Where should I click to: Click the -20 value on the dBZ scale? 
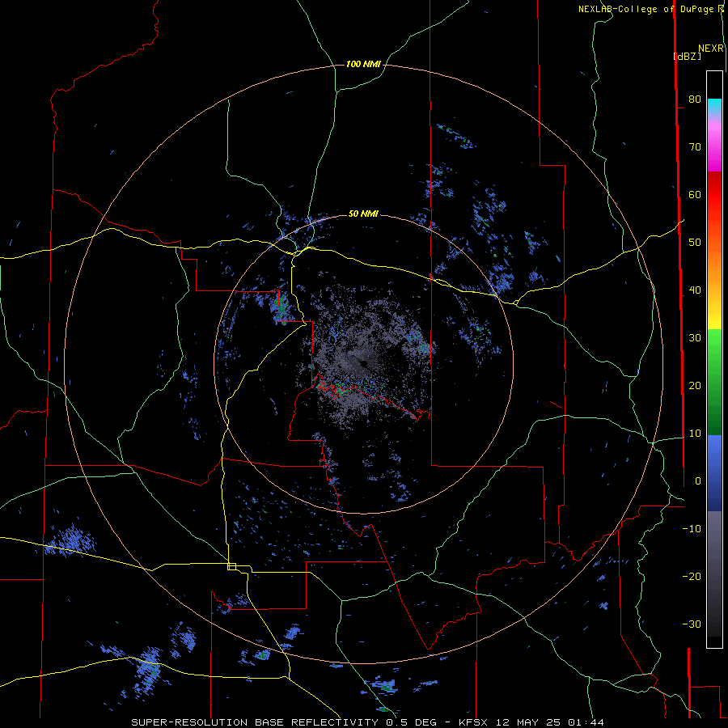click(692, 576)
